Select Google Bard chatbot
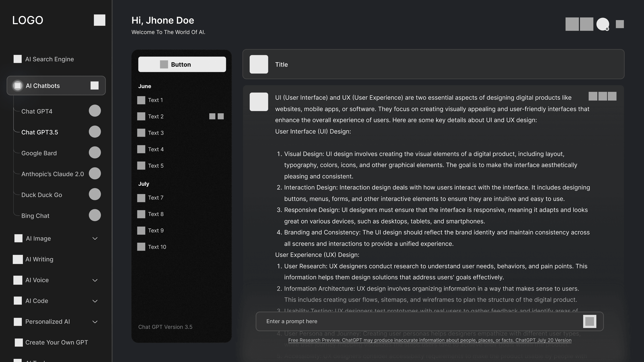Viewport: 644px width, 362px height. pos(39,153)
